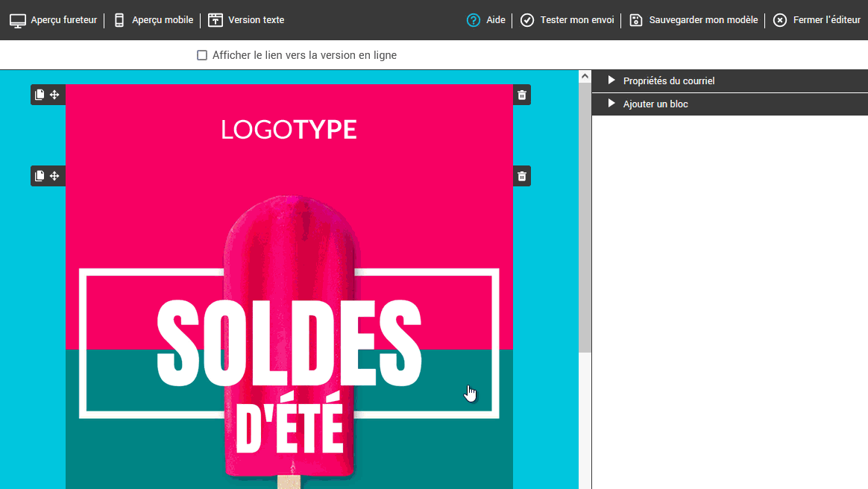Delete the Soldes d'été image block
868x489 pixels.
[x=522, y=176]
